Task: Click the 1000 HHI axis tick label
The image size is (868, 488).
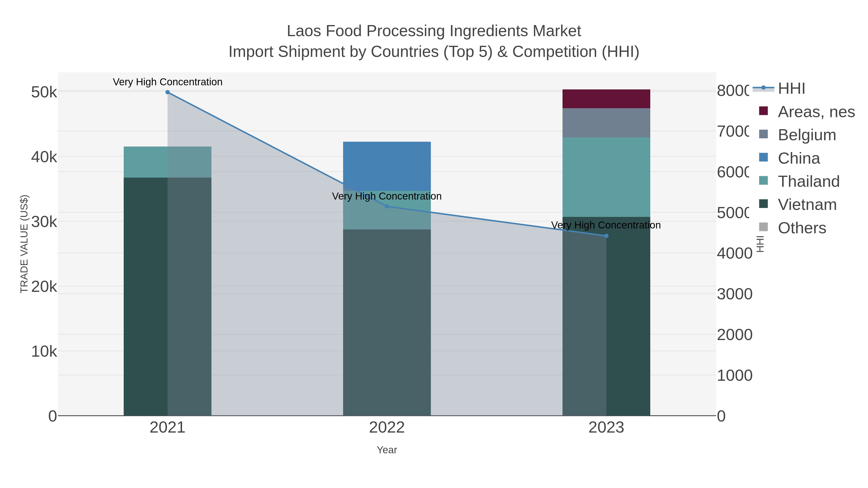Action: tap(735, 375)
